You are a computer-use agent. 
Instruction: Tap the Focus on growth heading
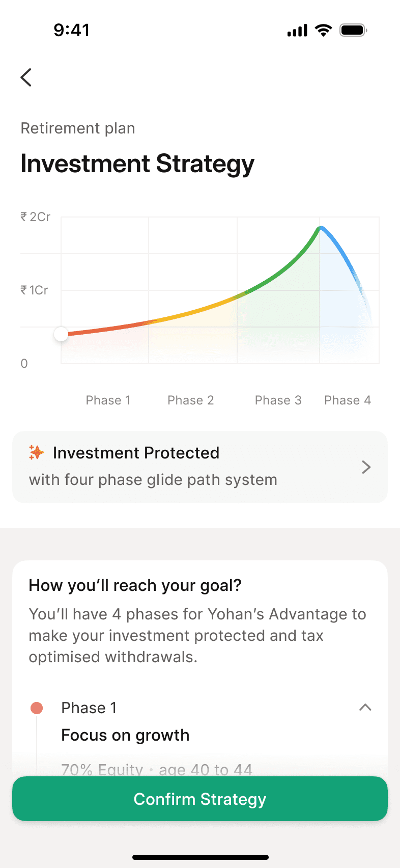125,735
